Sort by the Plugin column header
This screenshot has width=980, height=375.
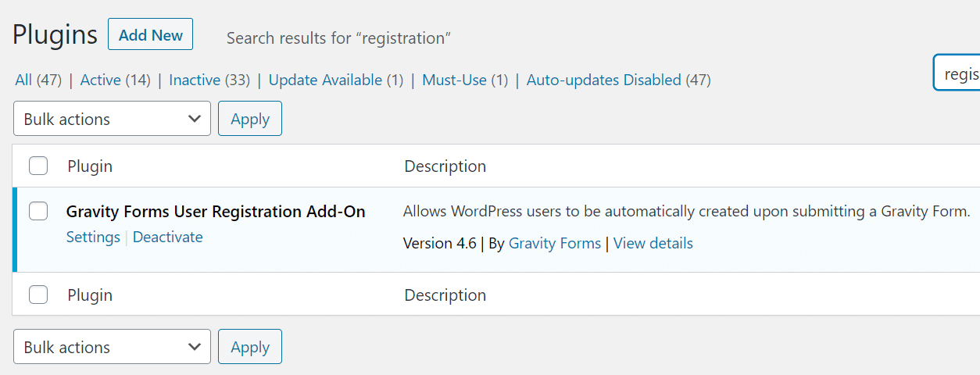90,166
